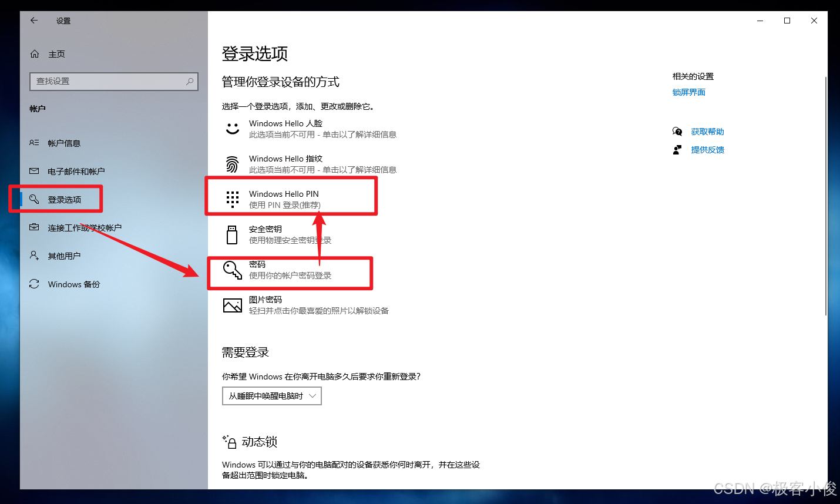Click the home icon beside 主页

(35, 54)
